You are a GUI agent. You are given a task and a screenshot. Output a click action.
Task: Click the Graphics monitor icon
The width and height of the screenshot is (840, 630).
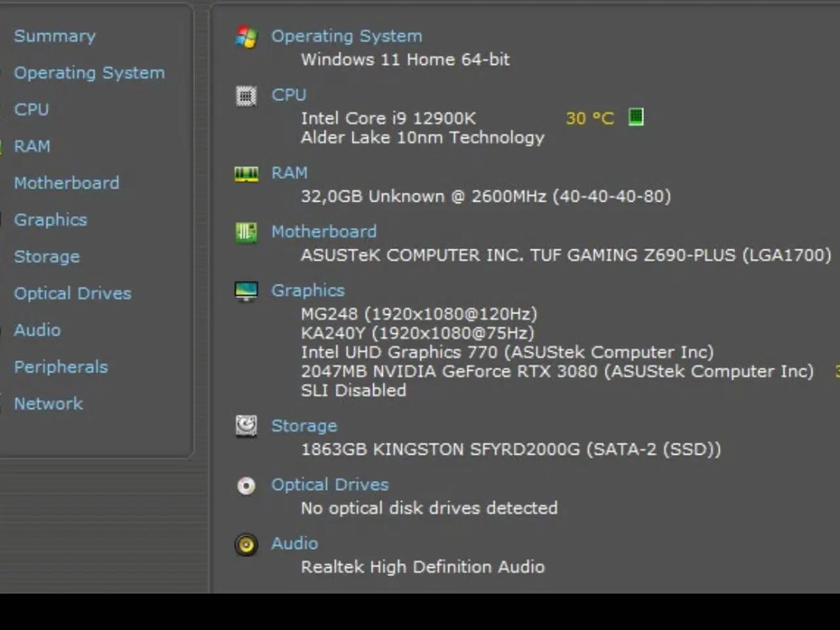tap(245, 291)
